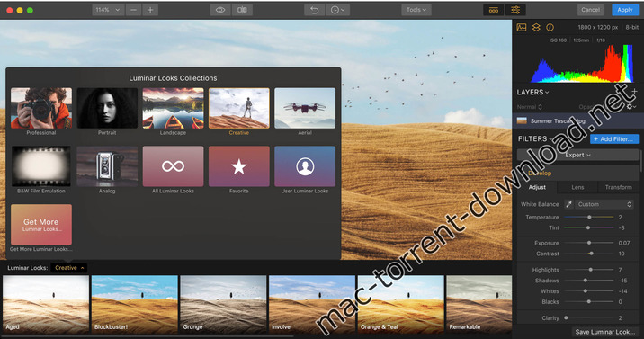
Task: Click zoom in plus button
Action: (x=150, y=10)
